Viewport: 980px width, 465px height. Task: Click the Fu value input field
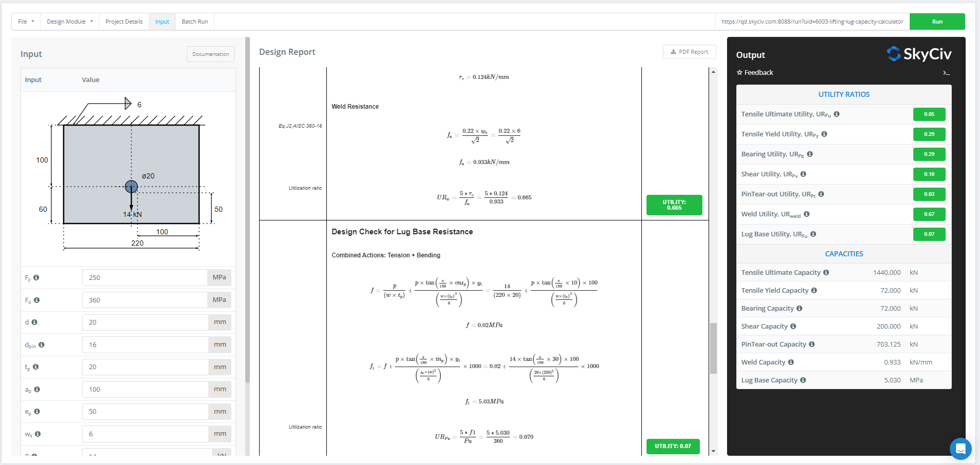145,300
